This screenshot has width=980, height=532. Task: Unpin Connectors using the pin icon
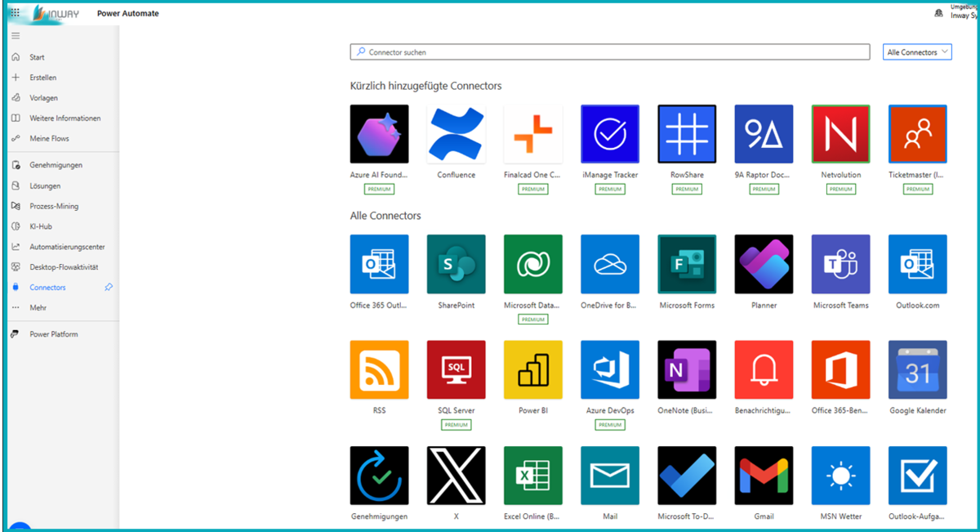tap(109, 288)
